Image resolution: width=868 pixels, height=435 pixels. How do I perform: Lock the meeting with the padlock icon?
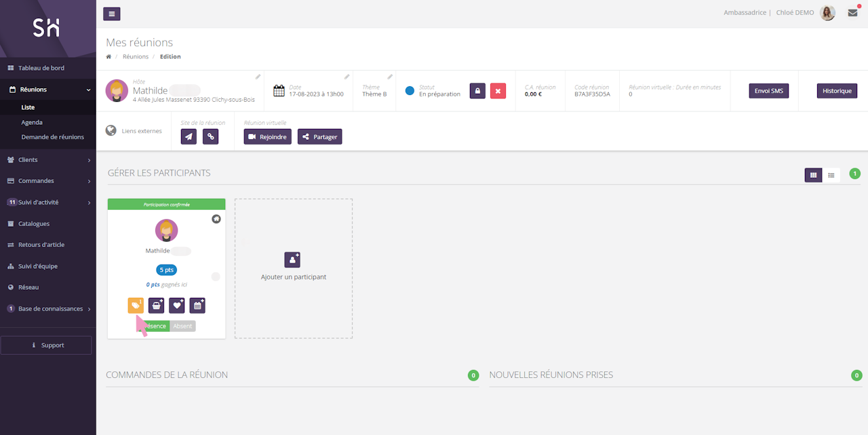pyautogui.click(x=477, y=91)
